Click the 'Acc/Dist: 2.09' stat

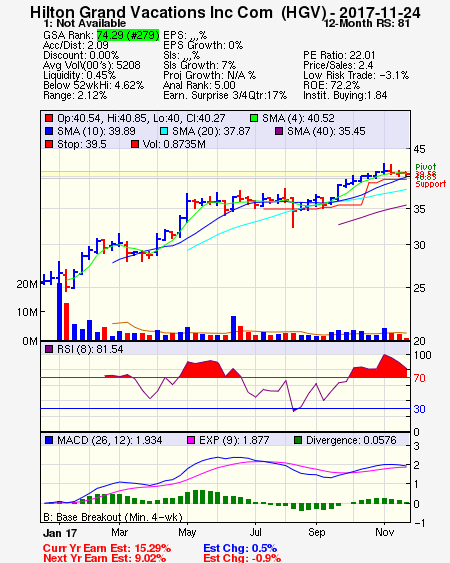point(76,45)
